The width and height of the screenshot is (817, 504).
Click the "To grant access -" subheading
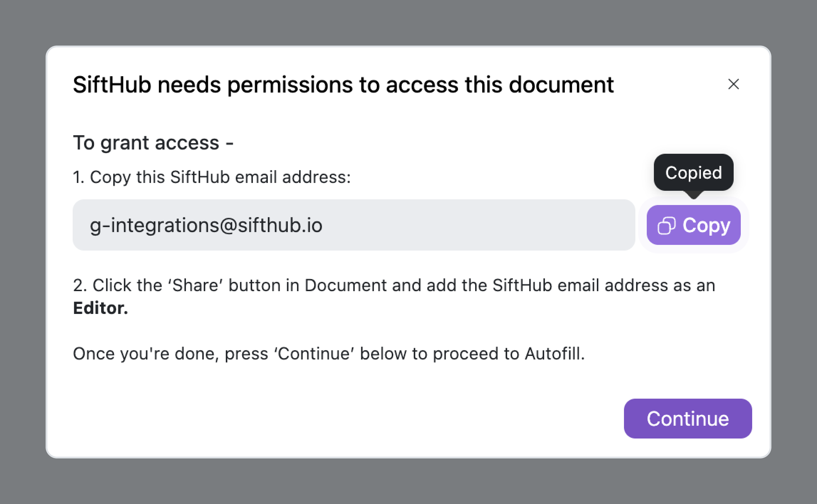tap(153, 143)
